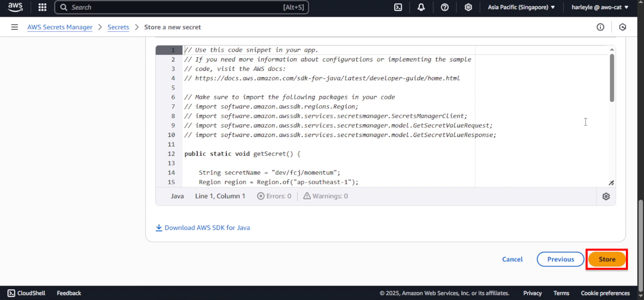Screen dimensions: 644x300
Task: Open the Terms footer link
Action: pos(561,293)
